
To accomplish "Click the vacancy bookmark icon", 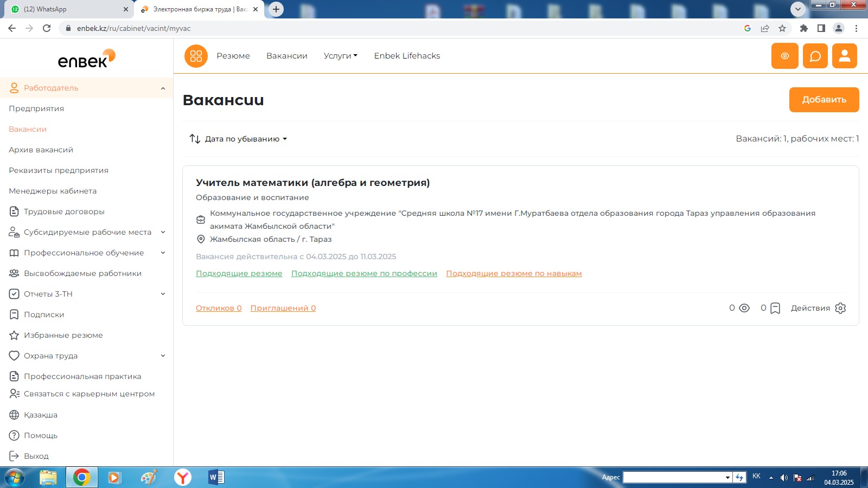I will click(x=775, y=308).
